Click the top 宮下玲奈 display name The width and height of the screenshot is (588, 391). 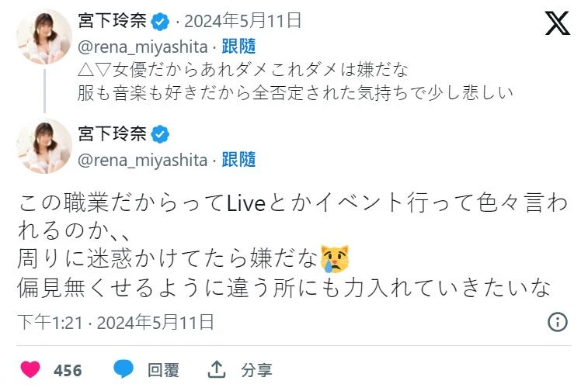pos(112,21)
